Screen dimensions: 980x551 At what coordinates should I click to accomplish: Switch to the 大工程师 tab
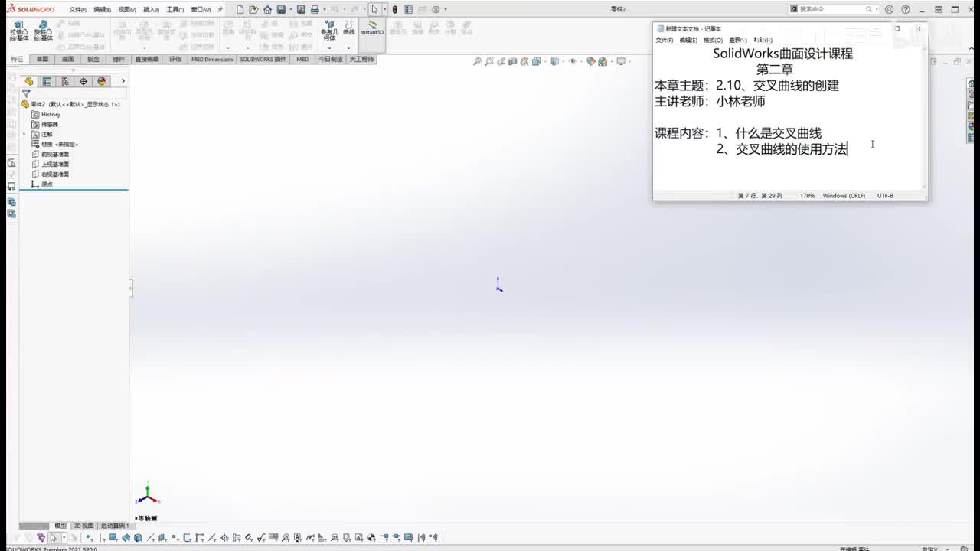[361, 59]
